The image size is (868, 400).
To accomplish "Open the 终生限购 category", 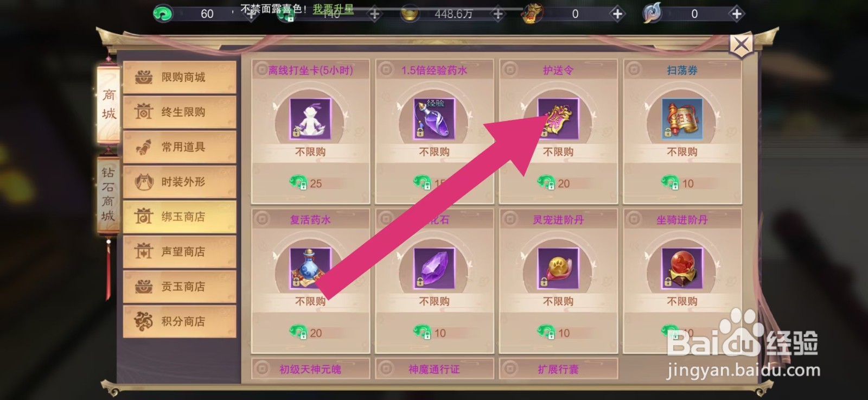I will click(x=180, y=112).
